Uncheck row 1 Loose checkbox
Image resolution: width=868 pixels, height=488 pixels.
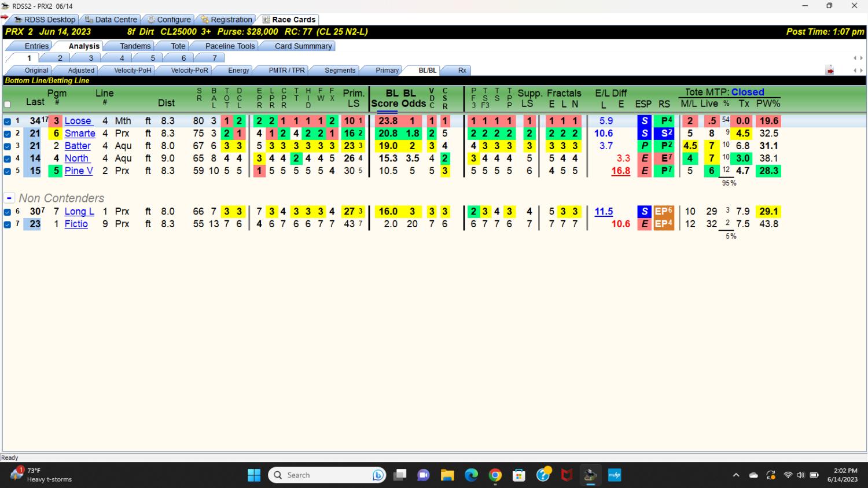point(8,121)
